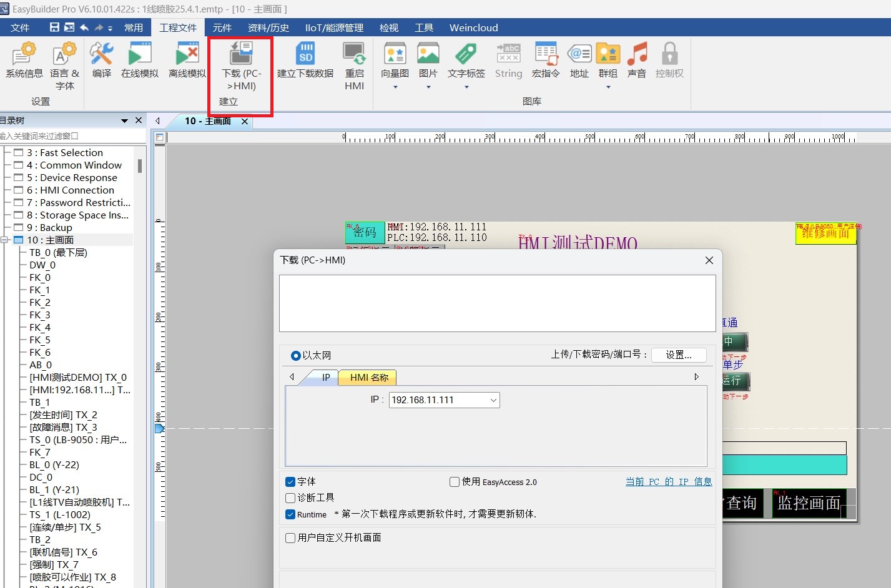Expand Text Label (文字标签) dropdown arrow
Image resolution: width=891 pixels, height=588 pixels.
[466, 87]
